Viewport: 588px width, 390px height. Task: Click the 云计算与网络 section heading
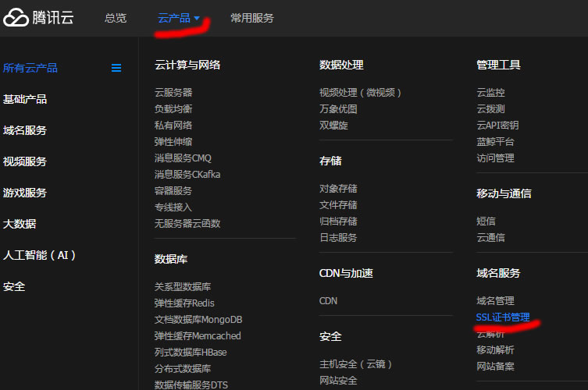[187, 65]
